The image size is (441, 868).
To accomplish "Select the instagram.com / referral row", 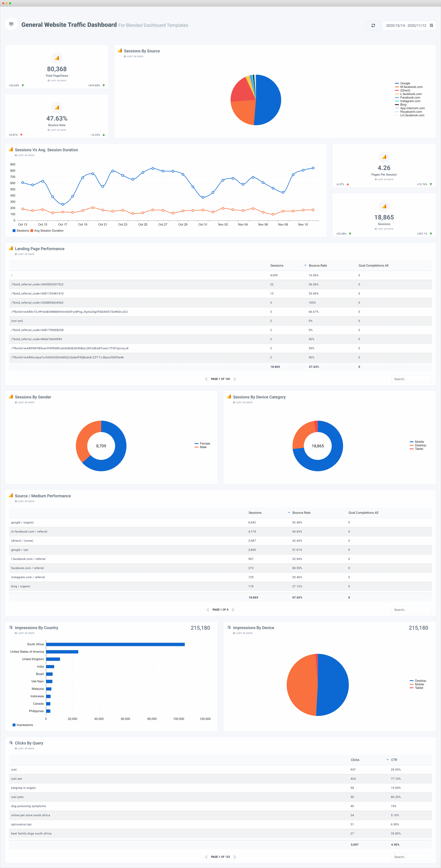I will 220,577.
